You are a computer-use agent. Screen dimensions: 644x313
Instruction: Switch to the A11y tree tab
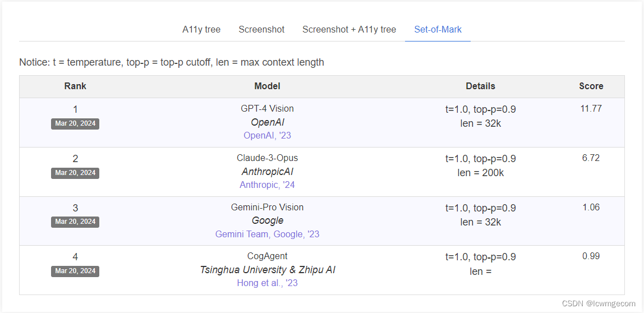point(201,30)
